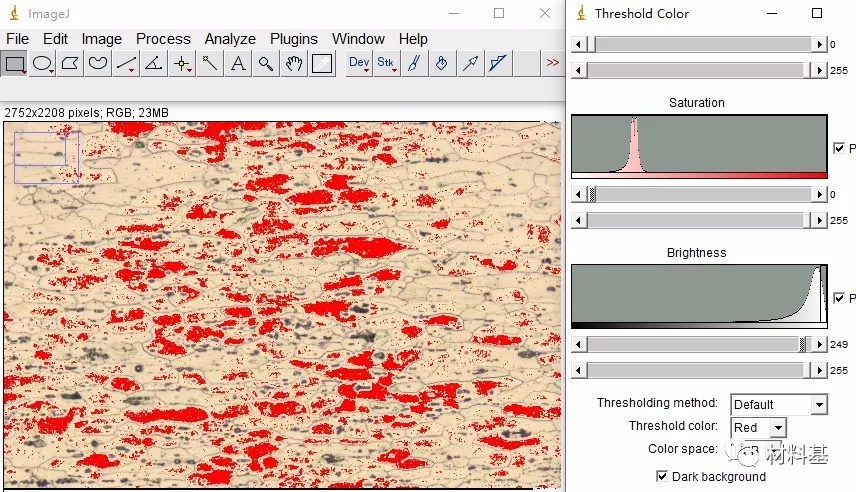856x492 pixels.
Task: Select the Oval selection tool
Action: pyautogui.click(x=42, y=64)
